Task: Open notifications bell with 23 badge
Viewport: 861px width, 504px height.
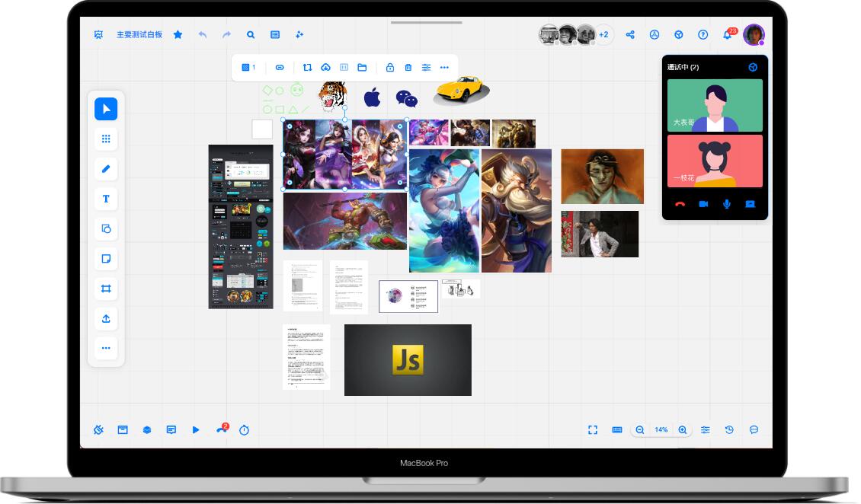Action: (727, 35)
